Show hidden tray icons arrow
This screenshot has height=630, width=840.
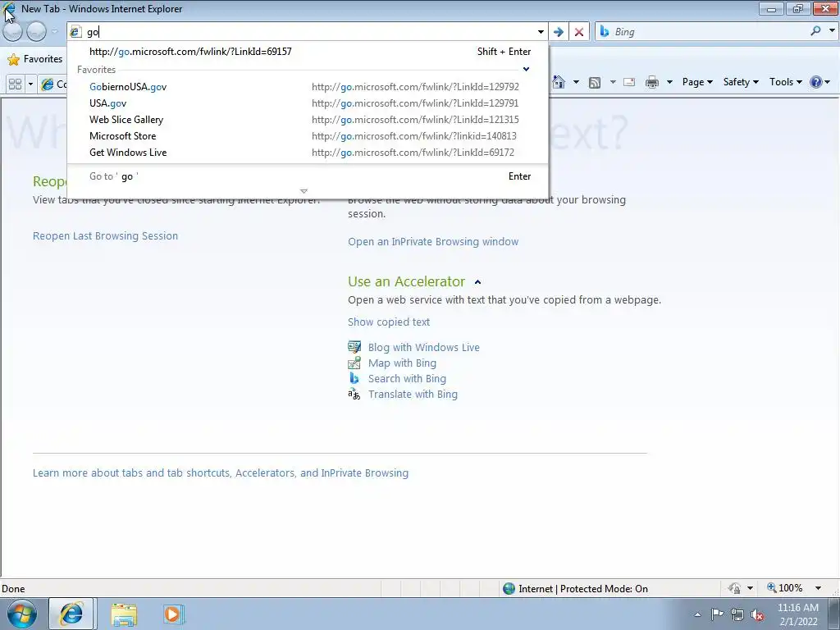(x=697, y=614)
